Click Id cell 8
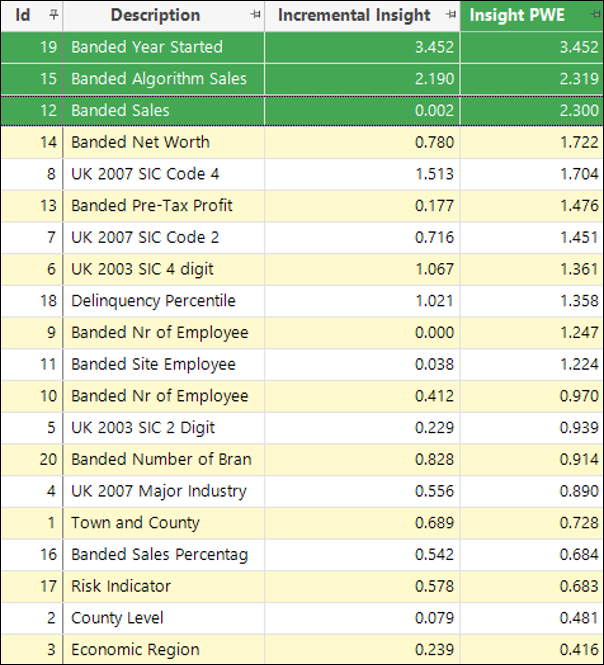This screenshot has height=665, width=604. point(32,174)
